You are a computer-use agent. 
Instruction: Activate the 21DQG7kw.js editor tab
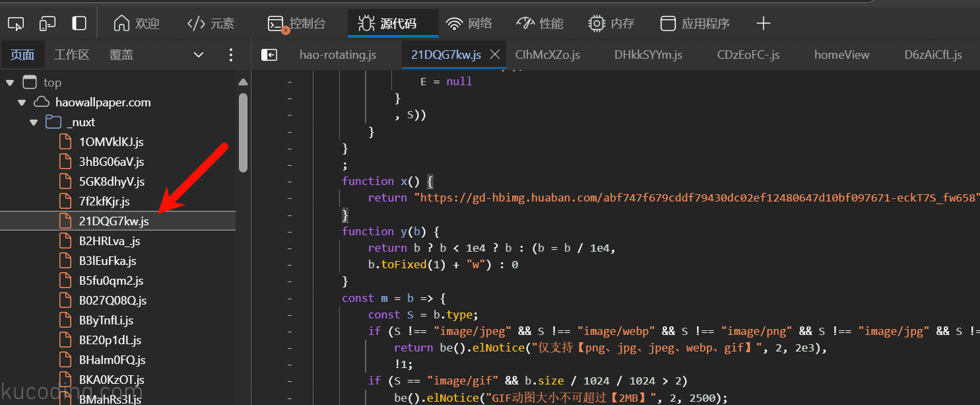tap(446, 55)
